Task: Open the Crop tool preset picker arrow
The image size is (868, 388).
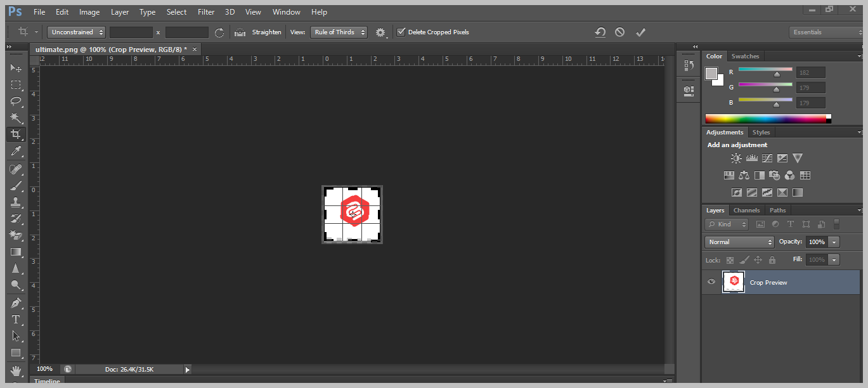Action: point(36,32)
